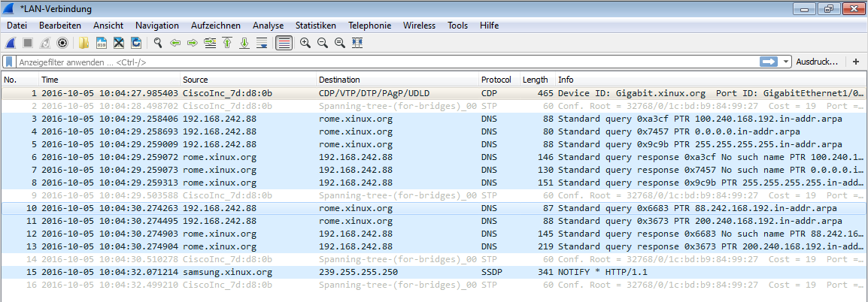
Task: Select packet 15 SSDP NOTIFY from samsung.xinux.org
Action: click(x=433, y=272)
